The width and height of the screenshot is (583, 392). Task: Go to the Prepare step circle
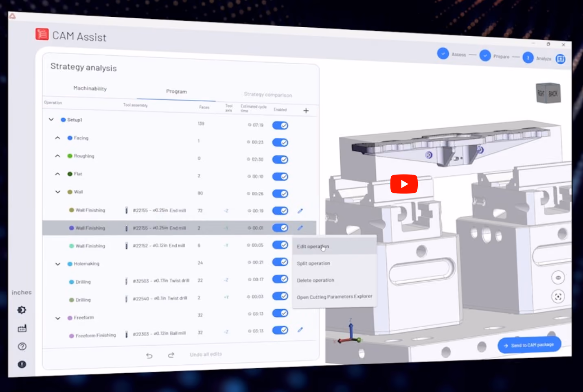485,55
